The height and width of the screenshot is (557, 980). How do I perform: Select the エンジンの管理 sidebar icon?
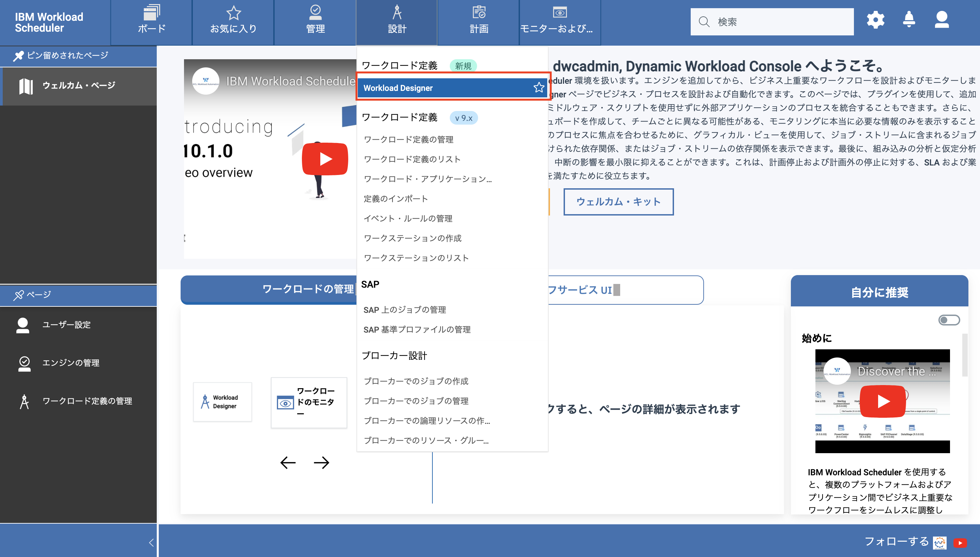pos(24,363)
